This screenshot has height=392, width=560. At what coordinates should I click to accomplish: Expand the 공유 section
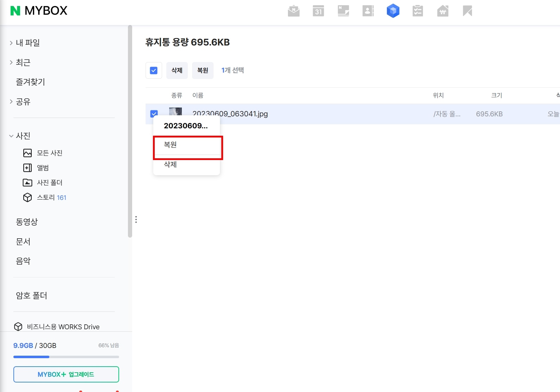pos(11,102)
